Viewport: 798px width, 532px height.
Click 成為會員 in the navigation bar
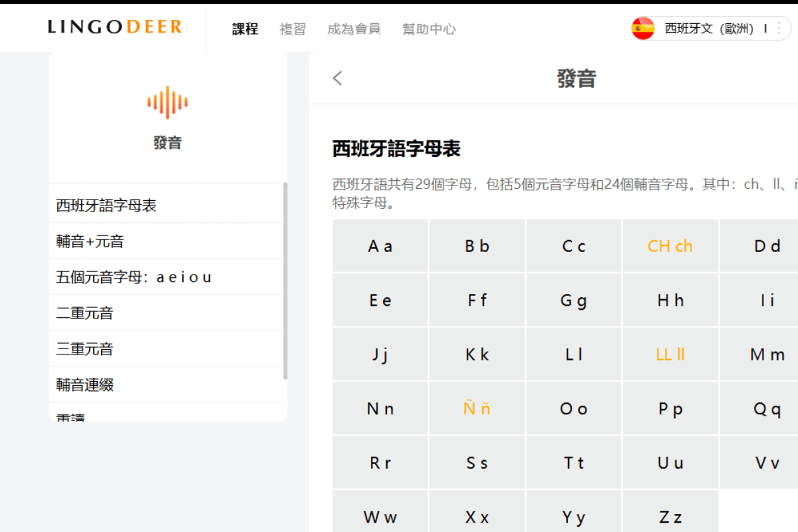coord(354,29)
